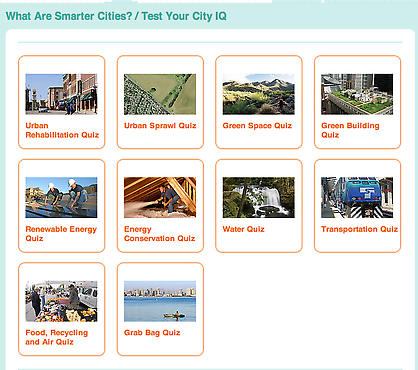Click the aerial farmland sprawl photo
Screen dimensions: 418x370
pyautogui.click(x=160, y=94)
